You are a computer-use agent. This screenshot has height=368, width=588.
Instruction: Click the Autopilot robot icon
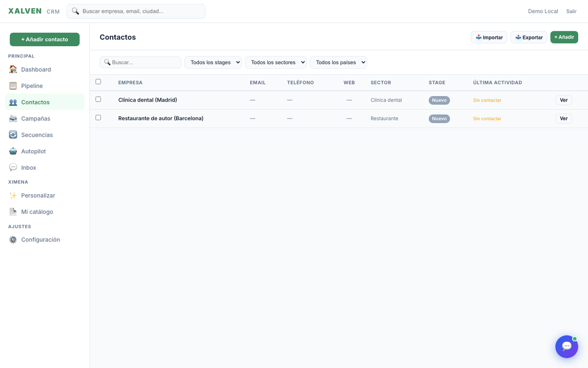pyautogui.click(x=13, y=151)
